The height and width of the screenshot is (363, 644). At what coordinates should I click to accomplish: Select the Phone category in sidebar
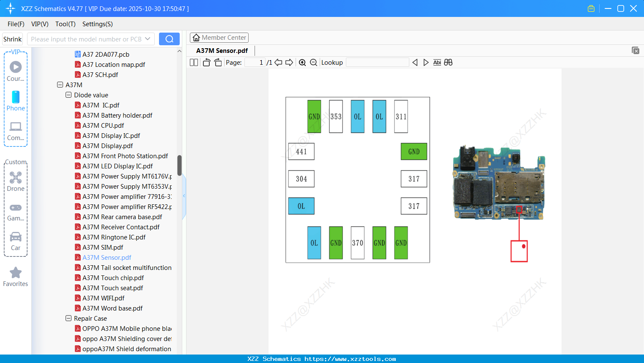point(16,101)
